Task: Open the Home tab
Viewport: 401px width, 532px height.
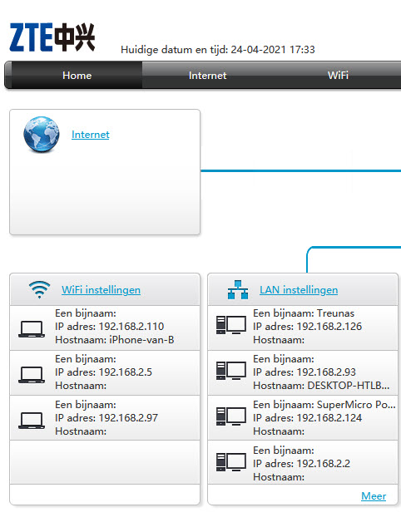Action: pyautogui.click(x=77, y=76)
